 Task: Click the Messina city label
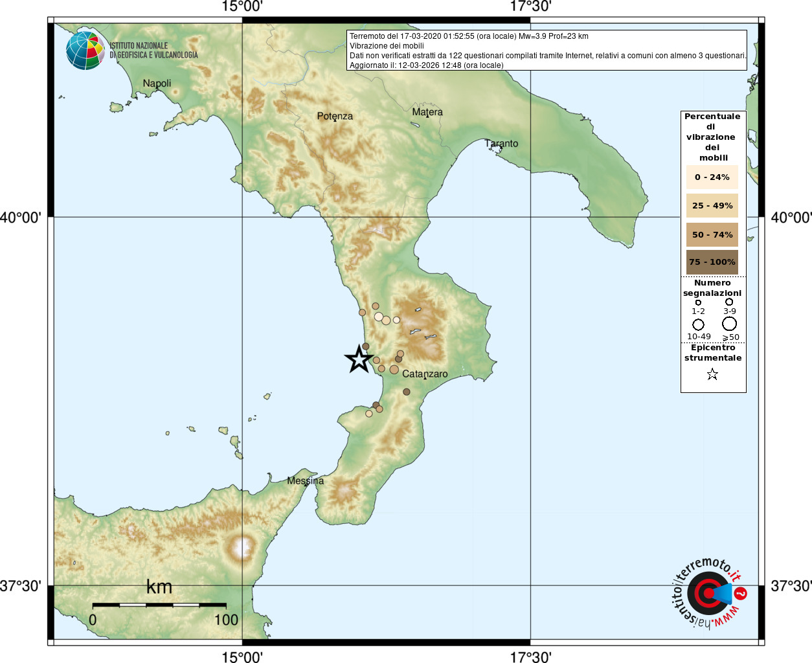tap(305, 481)
